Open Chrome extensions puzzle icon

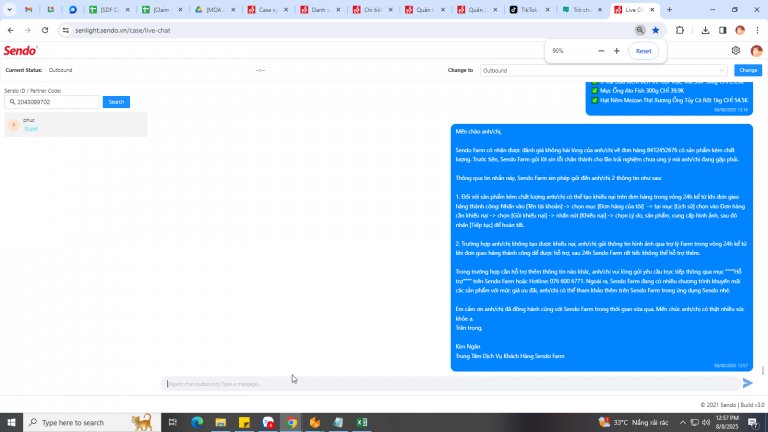click(x=680, y=30)
